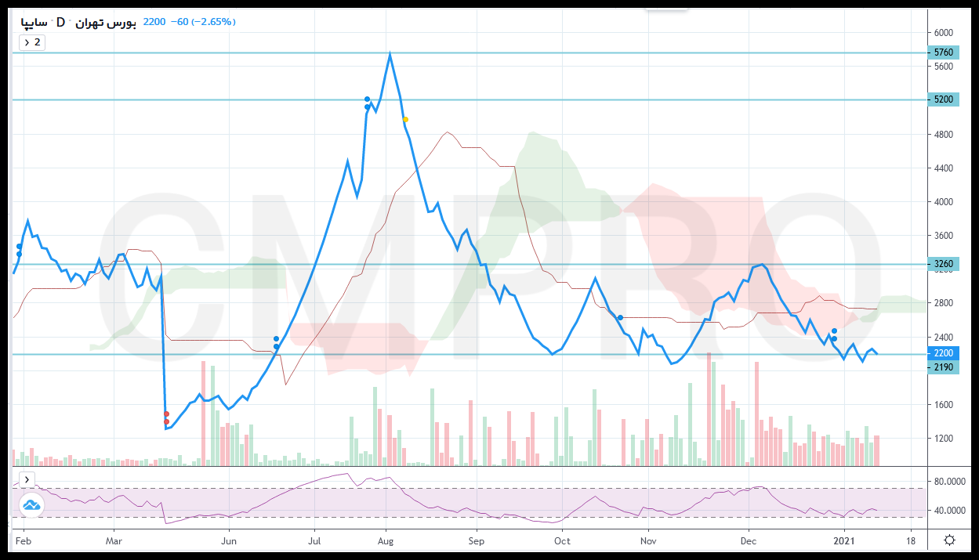
Task: Select the 2190 price label on the axis
Action: 944,367
